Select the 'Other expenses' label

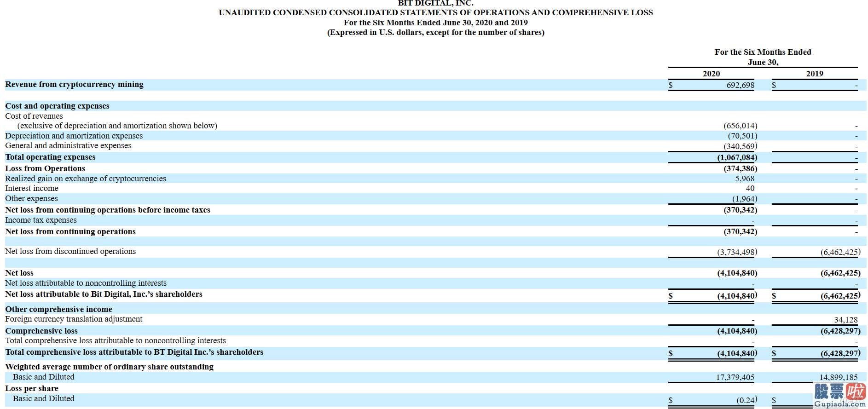click(x=31, y=198)
